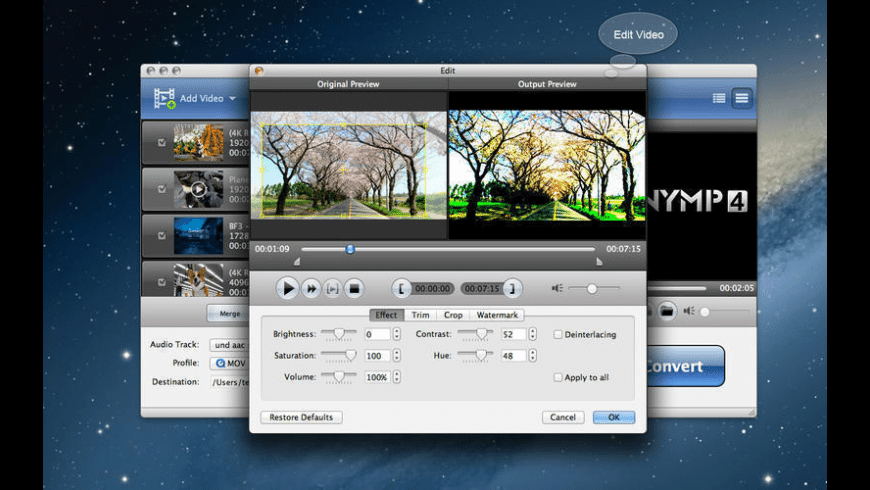Click the Volume field showing 100%
870x490 pixels.
377,377
